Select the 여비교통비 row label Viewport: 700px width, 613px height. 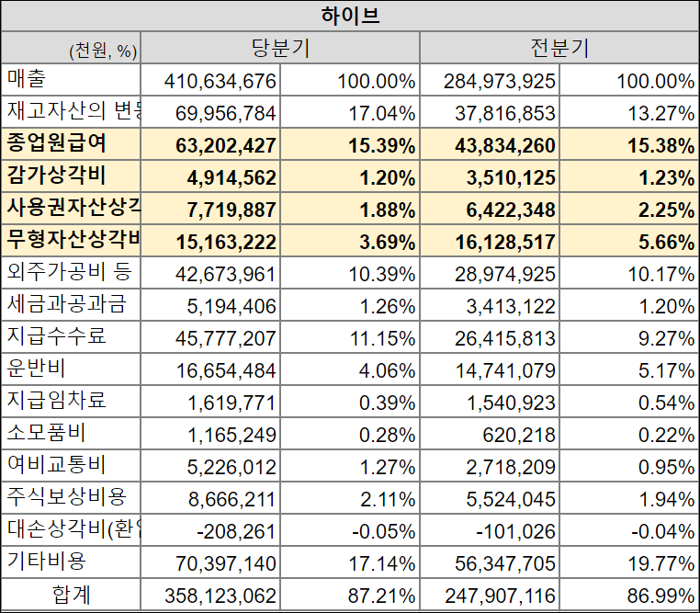[71, 465]
